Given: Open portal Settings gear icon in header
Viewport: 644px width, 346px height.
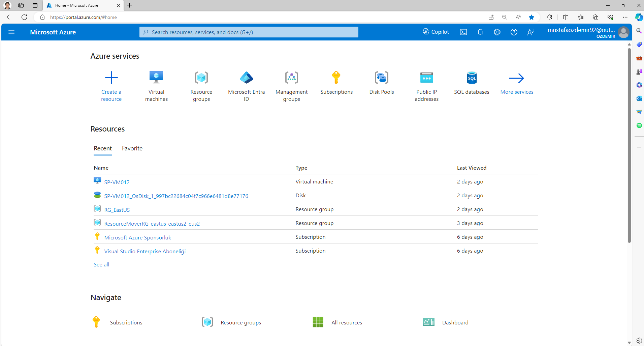Looking at the screenshot, I should click(x=497, y=32).
